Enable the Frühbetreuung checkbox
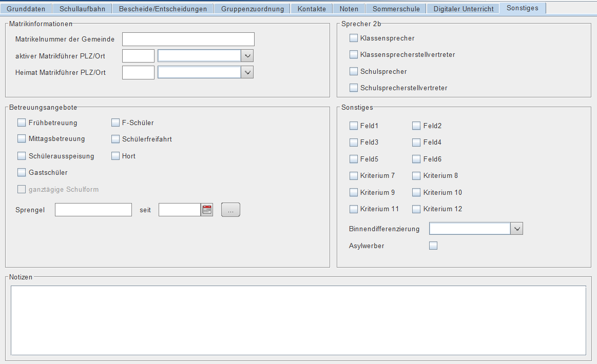The width and height of the screenshot is (597, 364). click(x=22, y=123)
